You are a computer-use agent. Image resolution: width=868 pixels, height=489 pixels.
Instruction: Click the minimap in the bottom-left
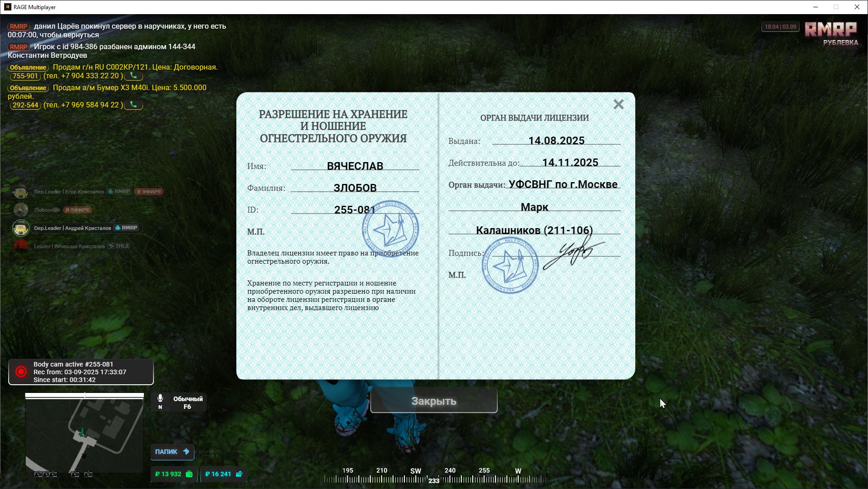tap(84, 435)
